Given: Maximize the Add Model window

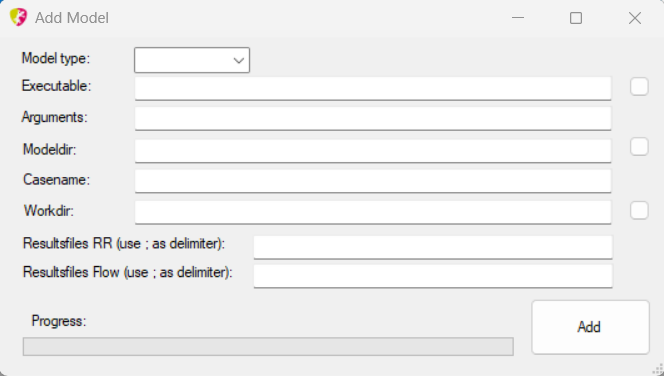Looking at the screenshot, I should (576, 18).
